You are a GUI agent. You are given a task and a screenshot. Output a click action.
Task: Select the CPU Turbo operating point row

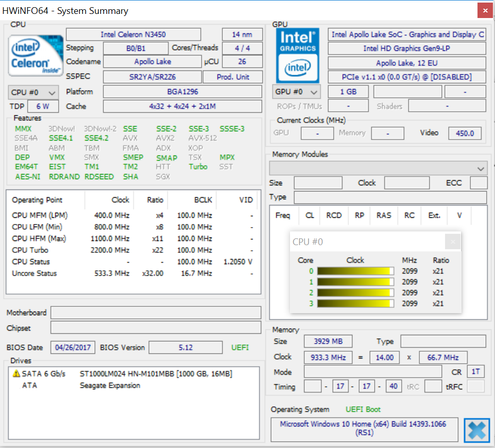133,250
